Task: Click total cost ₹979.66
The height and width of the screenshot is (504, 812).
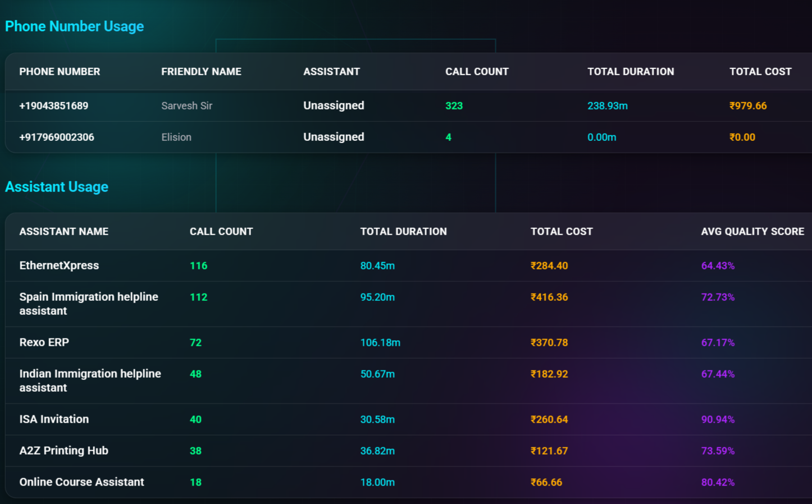Action: click(748, 106)
